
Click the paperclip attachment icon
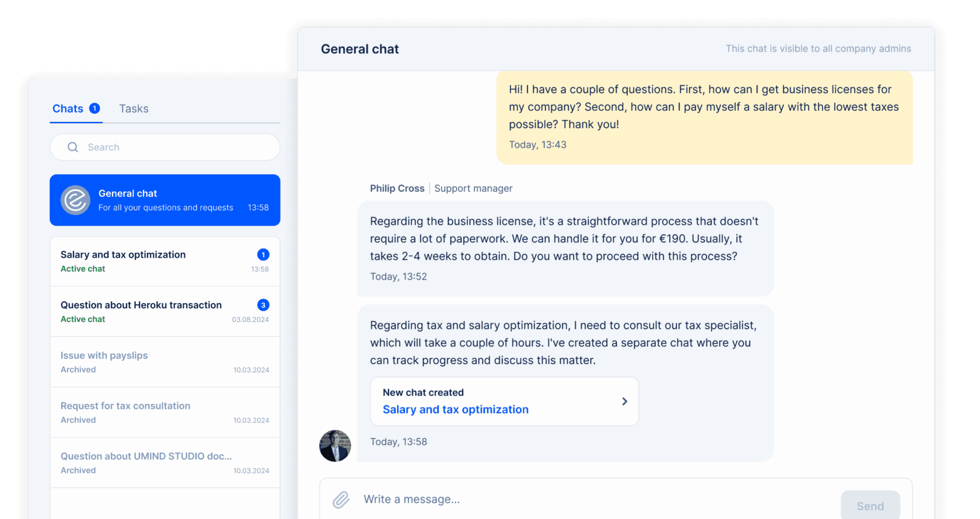point(341,499)
